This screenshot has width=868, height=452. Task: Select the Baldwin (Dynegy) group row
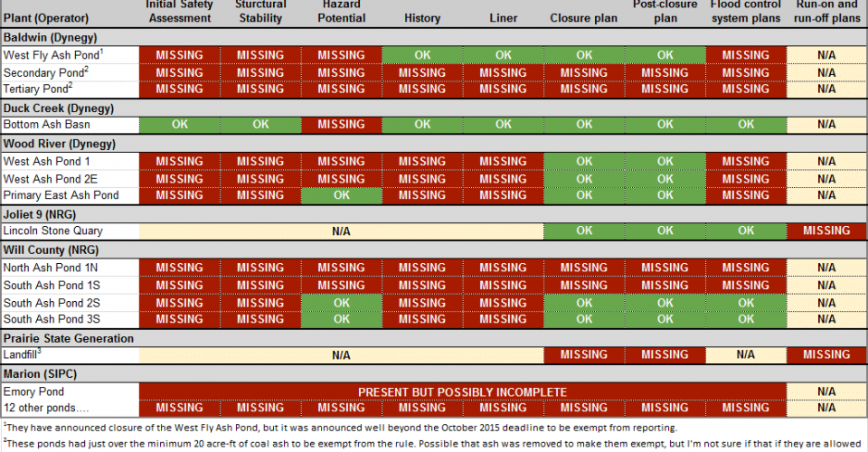click(433, 37)
